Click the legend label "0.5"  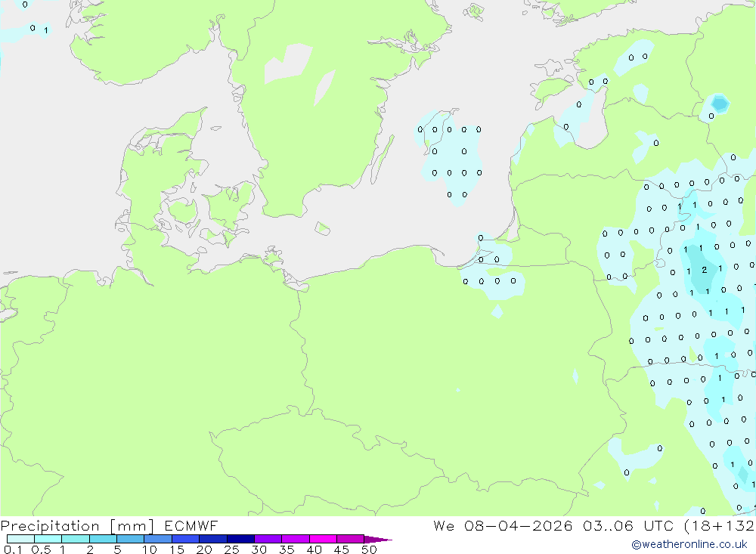coord(41,549)
